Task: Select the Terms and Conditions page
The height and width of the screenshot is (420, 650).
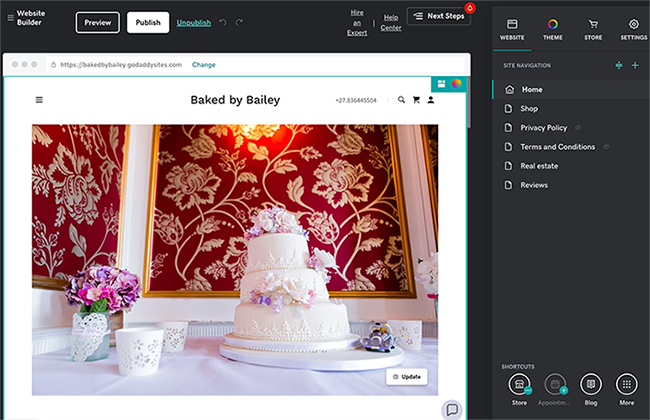Action: (x=557, y=147)
